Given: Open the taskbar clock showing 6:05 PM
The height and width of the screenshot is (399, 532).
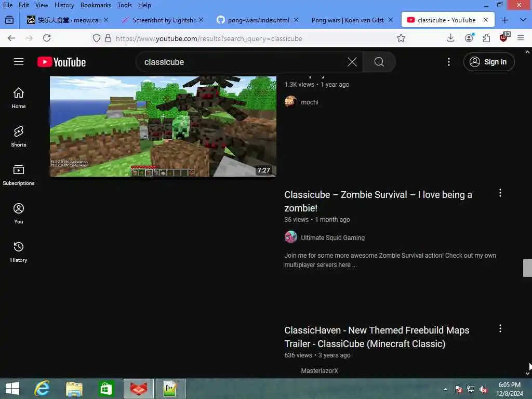Looking at the screenshot, I should [x=509, y=389].
